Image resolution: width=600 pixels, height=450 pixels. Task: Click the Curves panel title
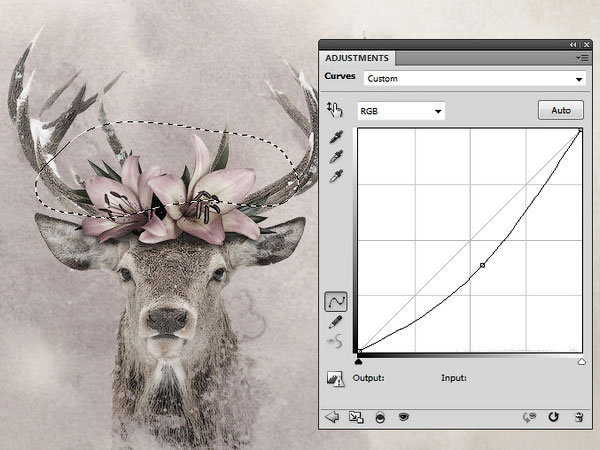340,76
